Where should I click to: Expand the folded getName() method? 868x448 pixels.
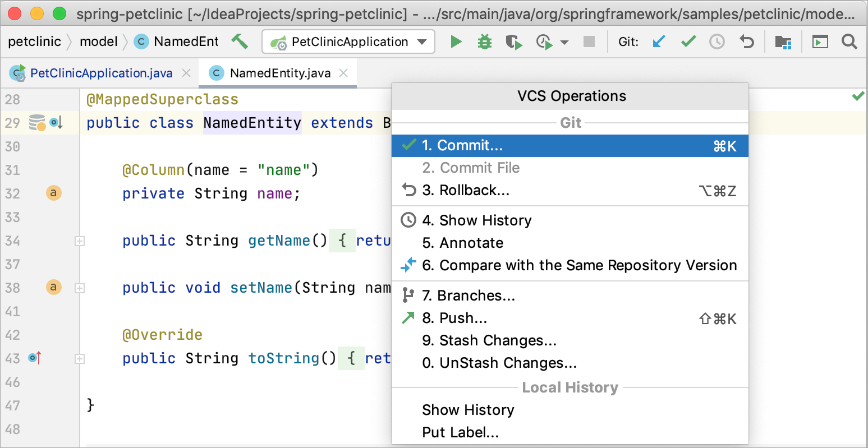pos(80,241)
